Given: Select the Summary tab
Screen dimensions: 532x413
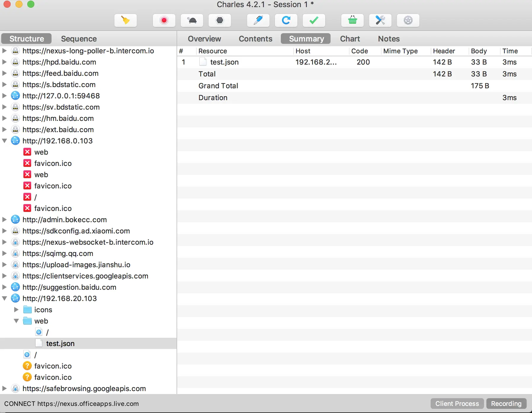Looking at the screenshot, I should [306, 39].
